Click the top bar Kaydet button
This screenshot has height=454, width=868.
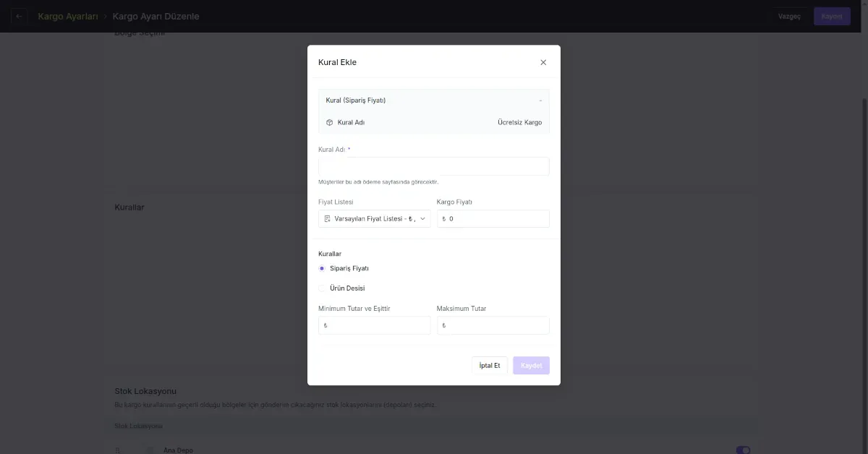pyautogui.click(x=831, y=16)
